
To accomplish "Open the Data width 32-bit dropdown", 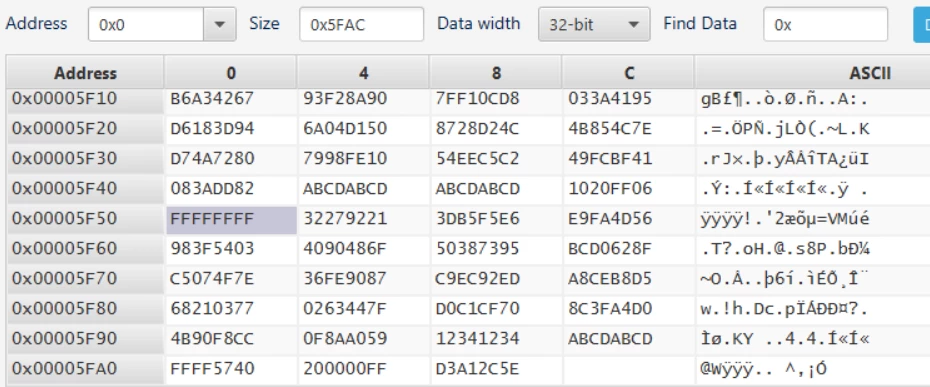I will click(x=594, y=24).
